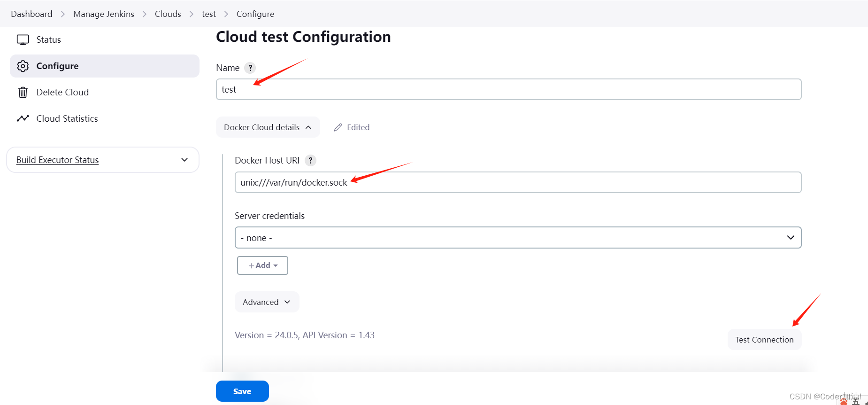The height and width of the screenshot is (405, 868).
Task: Navigate to Manage Jenkins breadcrumb
Action: (x=104, y=14)
